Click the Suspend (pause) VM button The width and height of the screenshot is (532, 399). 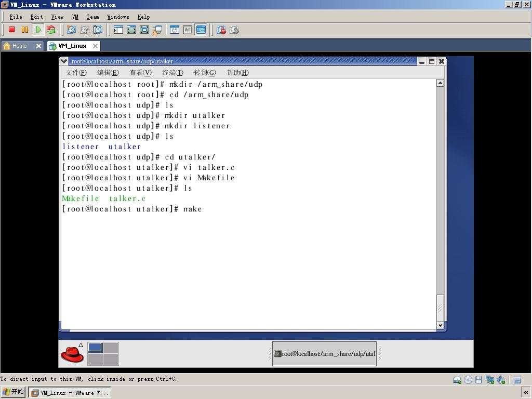(25, 30)
